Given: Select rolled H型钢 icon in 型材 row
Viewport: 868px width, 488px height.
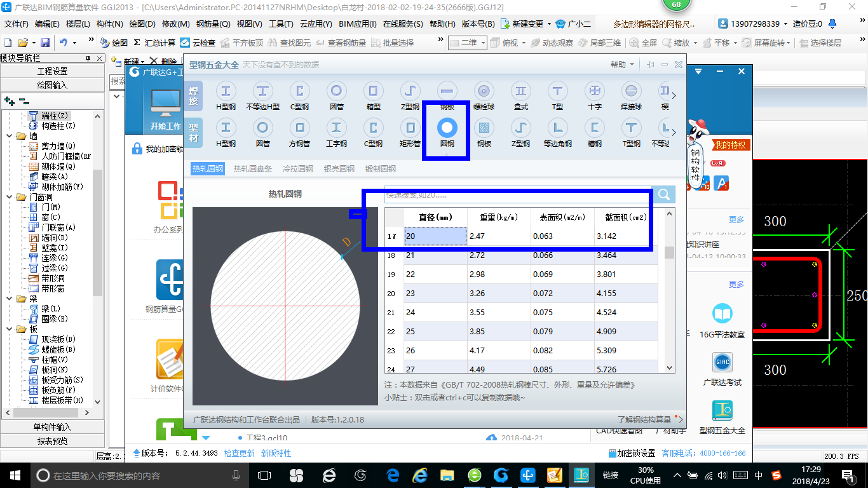Looking at the screenshot, I should click(226, 133).
